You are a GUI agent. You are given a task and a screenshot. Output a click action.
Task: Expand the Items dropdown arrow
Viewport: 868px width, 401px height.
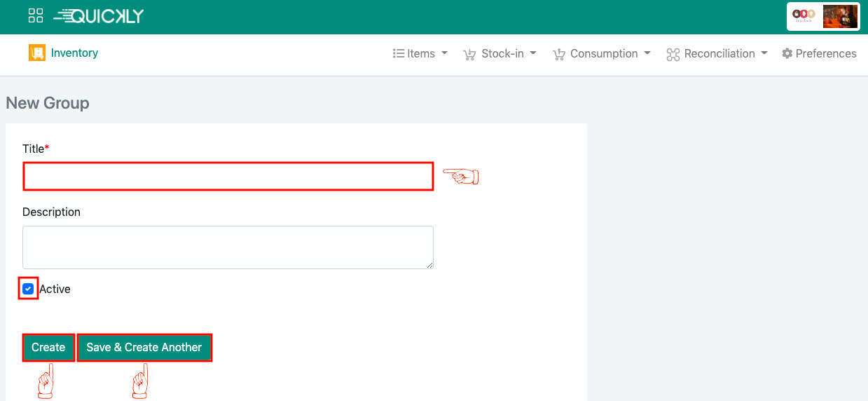pos(444,53)
